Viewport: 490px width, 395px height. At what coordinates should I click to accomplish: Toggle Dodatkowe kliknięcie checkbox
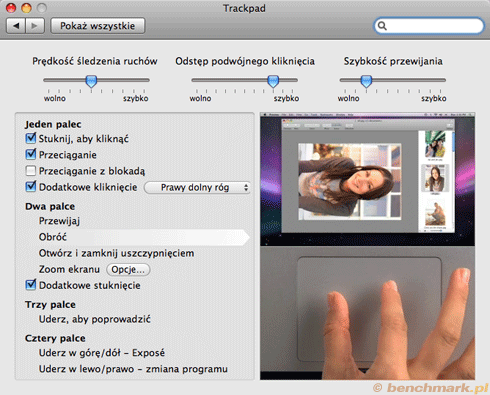(31, 187)
